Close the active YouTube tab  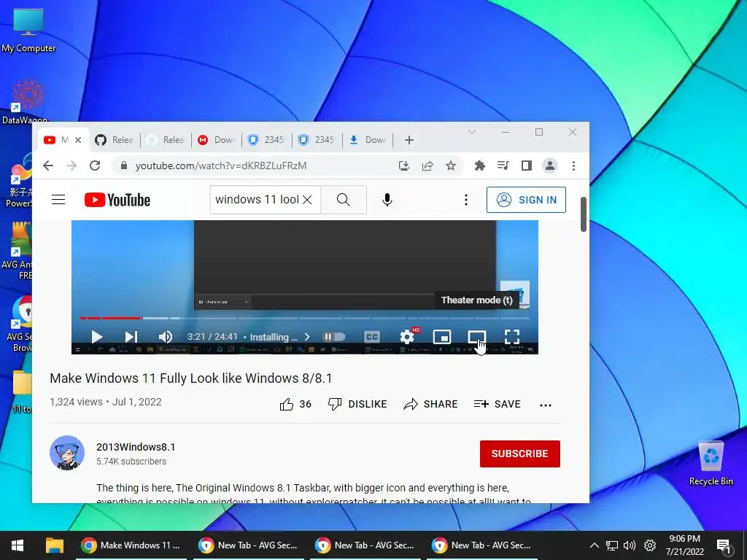click(x=78, y=140)
